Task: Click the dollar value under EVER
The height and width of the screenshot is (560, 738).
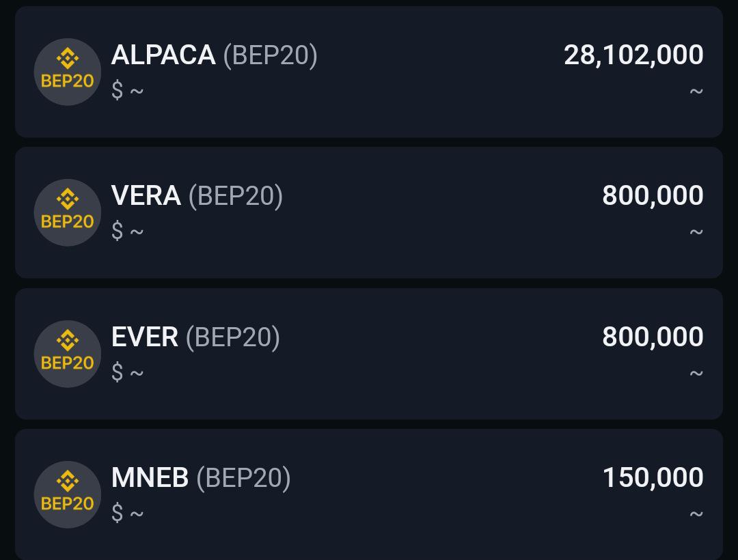Action: click(x=128, y=372)
